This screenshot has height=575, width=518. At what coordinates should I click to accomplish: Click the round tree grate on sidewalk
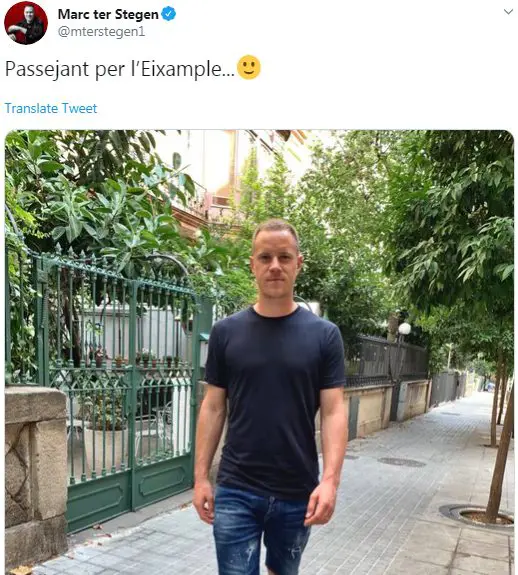(477, 516)
